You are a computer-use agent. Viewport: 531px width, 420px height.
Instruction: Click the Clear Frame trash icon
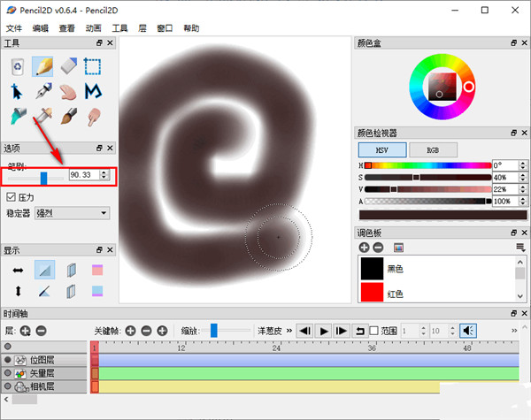point(17,65)
